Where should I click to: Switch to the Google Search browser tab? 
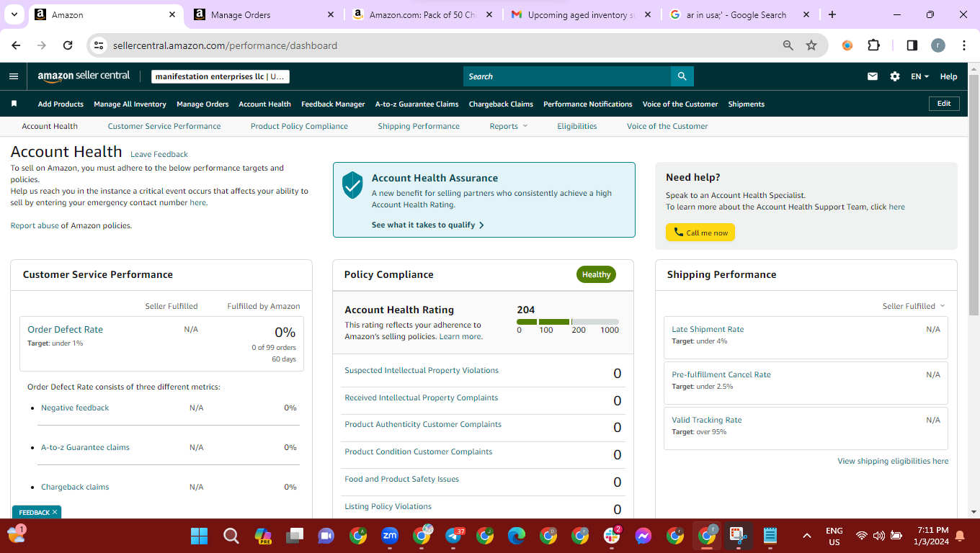739,14
